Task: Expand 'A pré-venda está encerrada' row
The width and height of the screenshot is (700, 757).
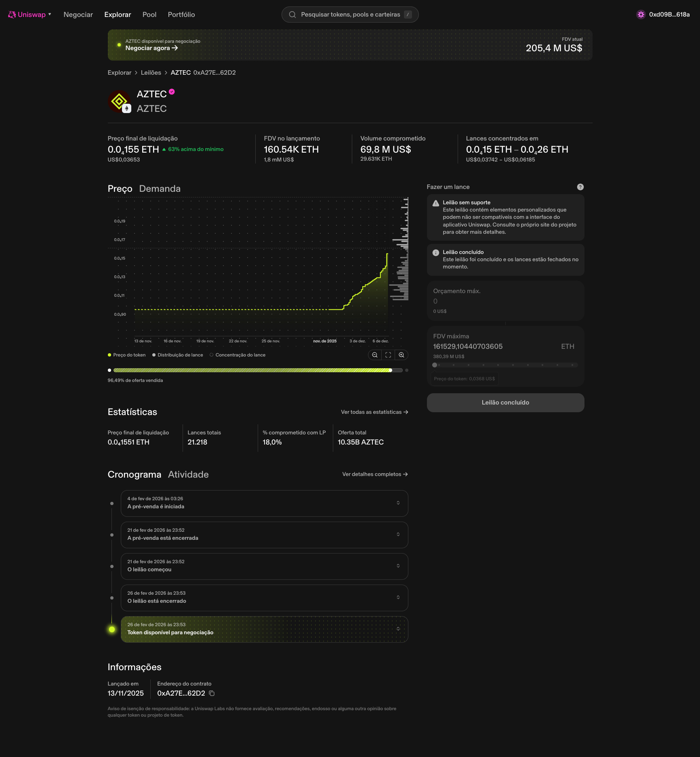Action: click(x=264, y=535)
